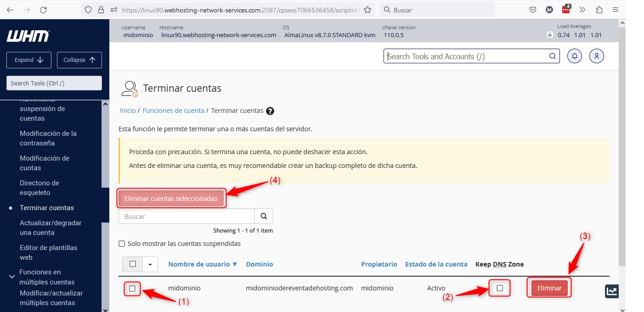Open the browser extensions puzzle icon

coord(599,10)
